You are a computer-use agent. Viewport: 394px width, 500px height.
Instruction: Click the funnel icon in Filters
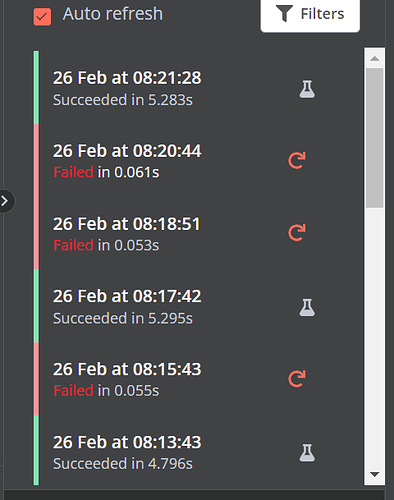pyautogui.click(x=284, y=14)
